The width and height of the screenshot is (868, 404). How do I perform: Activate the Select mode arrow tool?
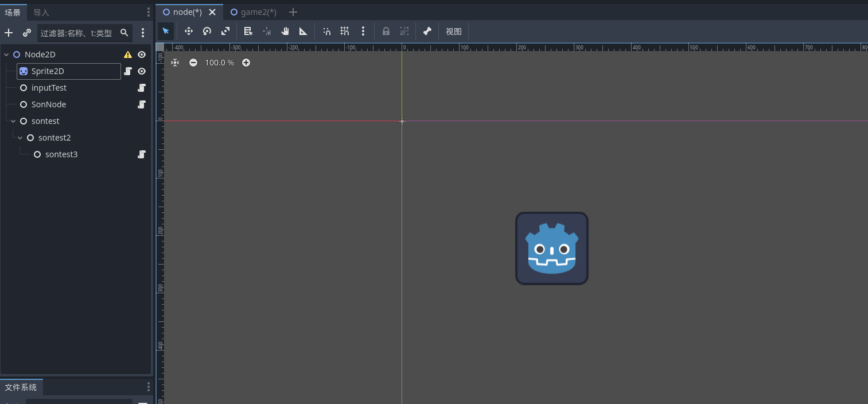click(x=166, y=31)
